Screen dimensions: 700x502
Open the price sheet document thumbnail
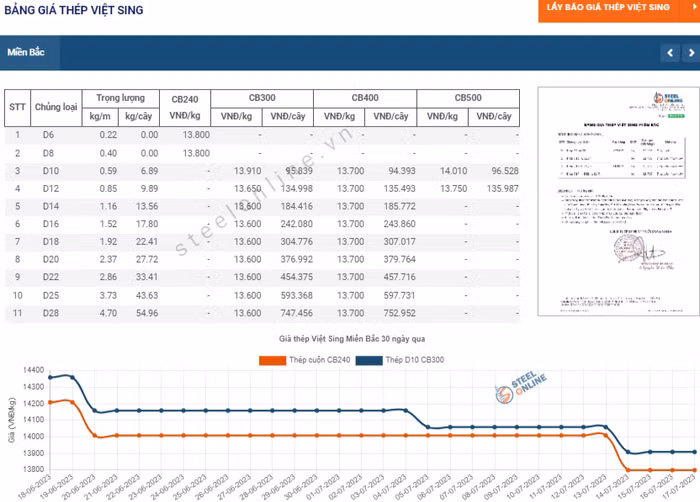click(618, 201)
